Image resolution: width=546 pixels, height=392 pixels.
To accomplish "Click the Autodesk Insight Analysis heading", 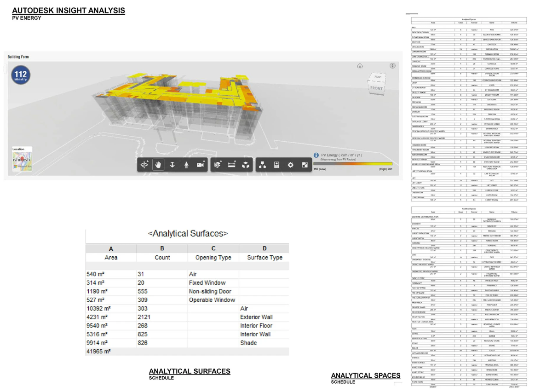I will pos(69,11).
